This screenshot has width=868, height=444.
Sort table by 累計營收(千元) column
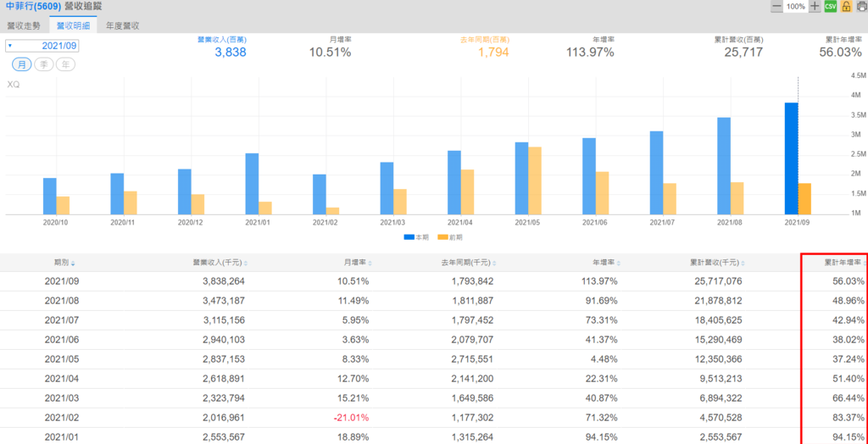(x=717, y=263)
